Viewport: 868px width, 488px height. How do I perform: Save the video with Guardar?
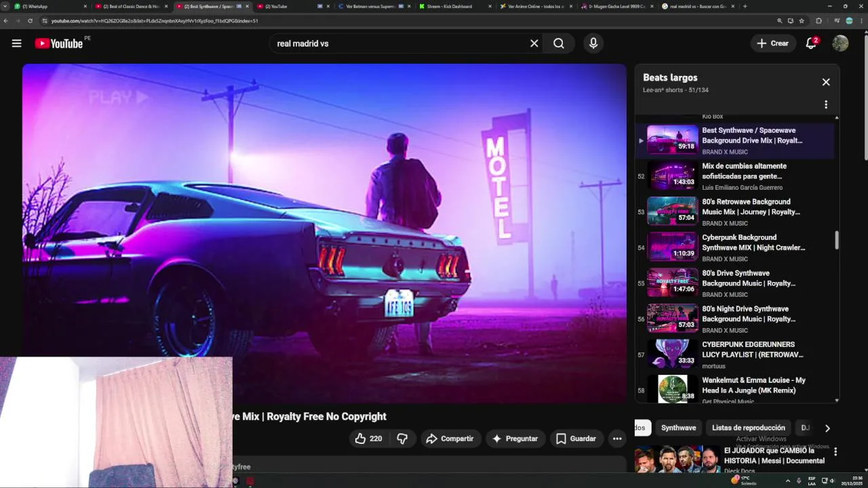pos(576,439)
